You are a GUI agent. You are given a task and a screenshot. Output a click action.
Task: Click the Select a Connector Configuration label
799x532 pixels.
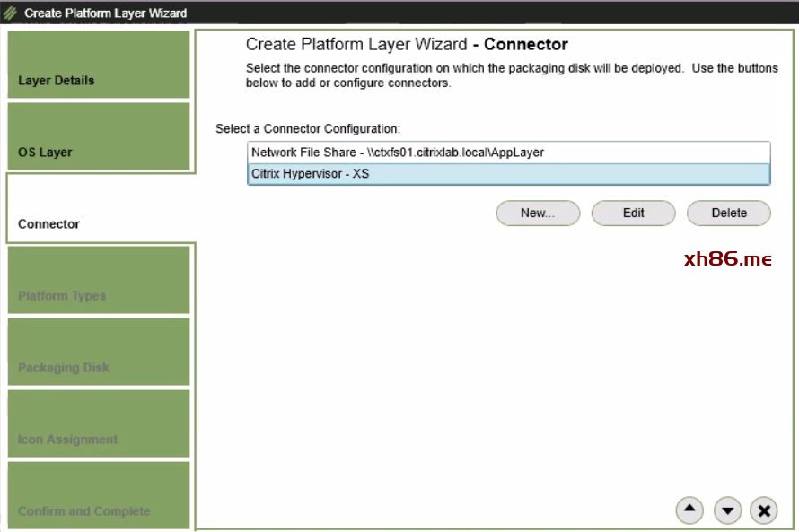pyautogui.click(x=308, y=129)
